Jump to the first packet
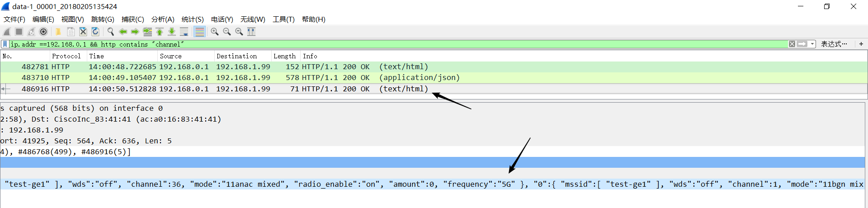868x208 pixels. coord(160,32)
